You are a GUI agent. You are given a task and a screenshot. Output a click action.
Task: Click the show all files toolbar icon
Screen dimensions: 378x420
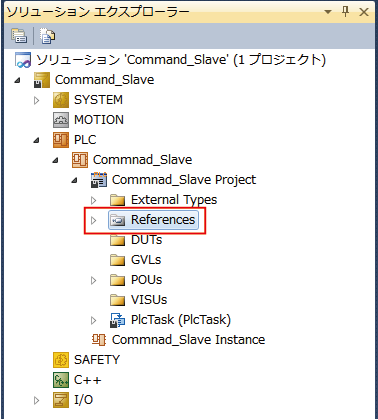pos(47,36)
